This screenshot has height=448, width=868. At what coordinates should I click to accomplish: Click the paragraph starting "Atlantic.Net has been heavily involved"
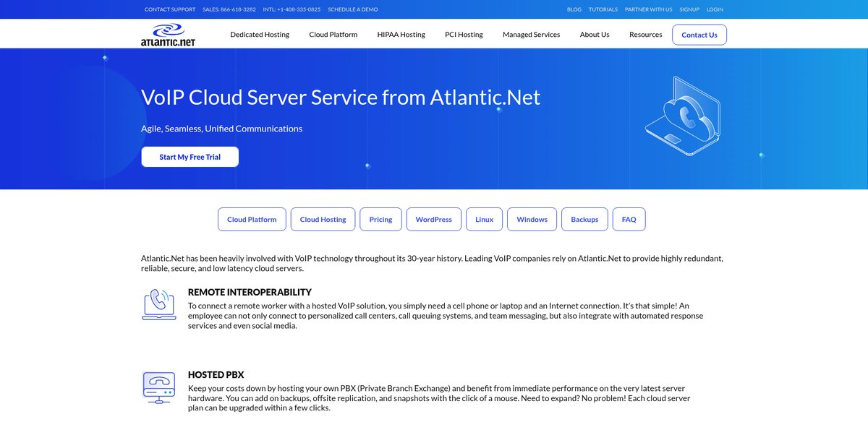(x=432, y=263)
